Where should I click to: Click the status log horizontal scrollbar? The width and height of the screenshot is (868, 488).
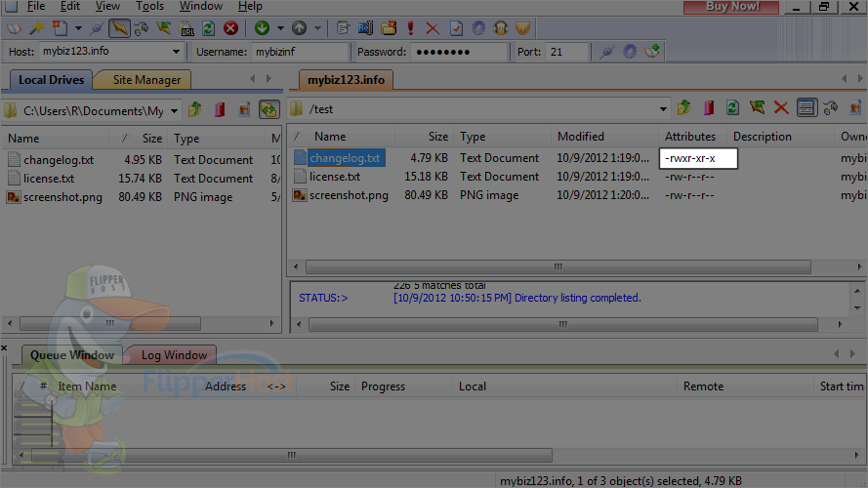(x=563, y=324)
